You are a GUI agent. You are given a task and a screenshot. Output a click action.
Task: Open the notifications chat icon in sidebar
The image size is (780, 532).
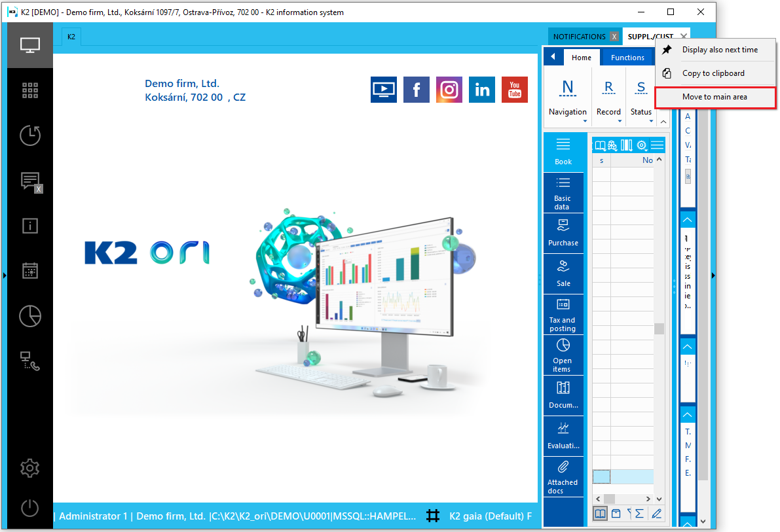pyautogui.click(x=31, y=181)
